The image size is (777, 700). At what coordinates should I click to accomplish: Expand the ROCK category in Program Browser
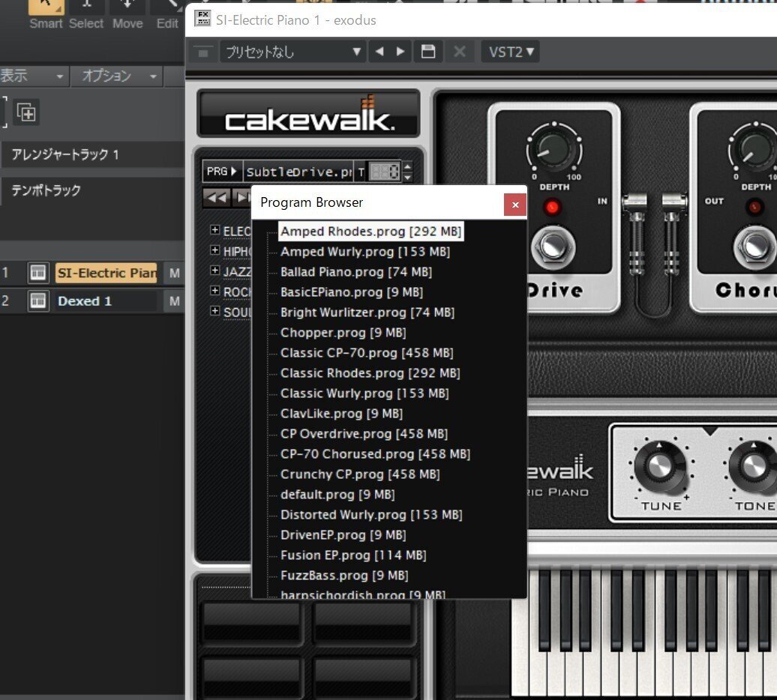tap(216, 291)
